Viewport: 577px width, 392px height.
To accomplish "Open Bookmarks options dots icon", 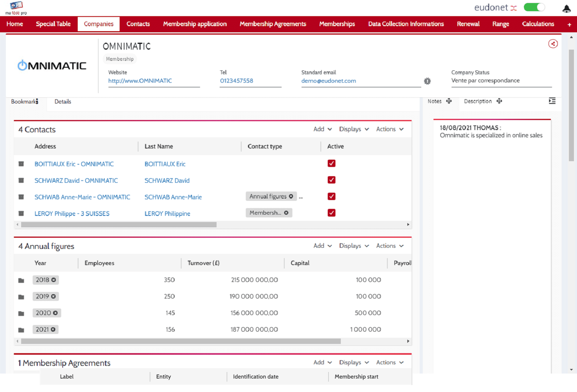I will pos(37,102).
